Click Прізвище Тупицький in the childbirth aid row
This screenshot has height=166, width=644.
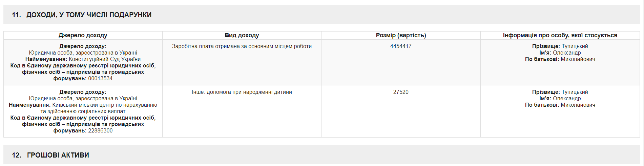click(560, 92)
